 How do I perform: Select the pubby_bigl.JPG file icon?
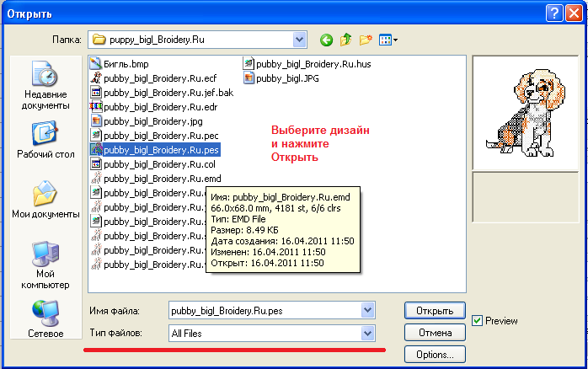pyautogui.click(x=249, y=78)
